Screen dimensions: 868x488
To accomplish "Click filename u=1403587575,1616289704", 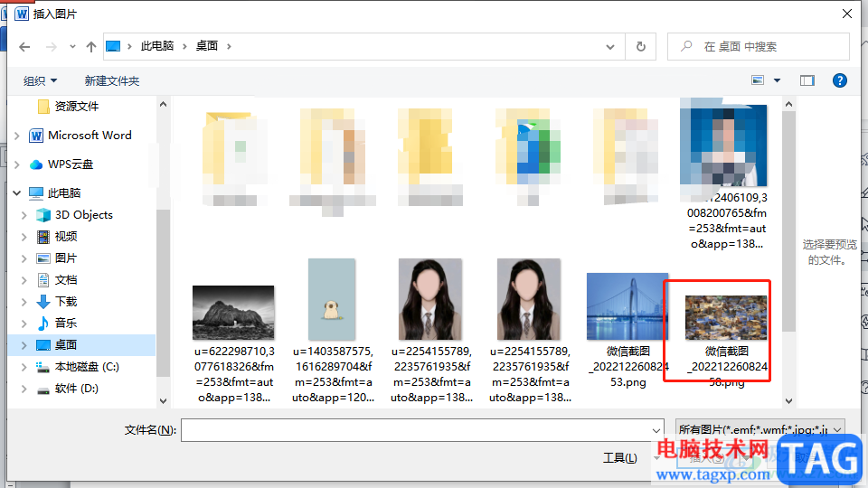I will [333, 374].
